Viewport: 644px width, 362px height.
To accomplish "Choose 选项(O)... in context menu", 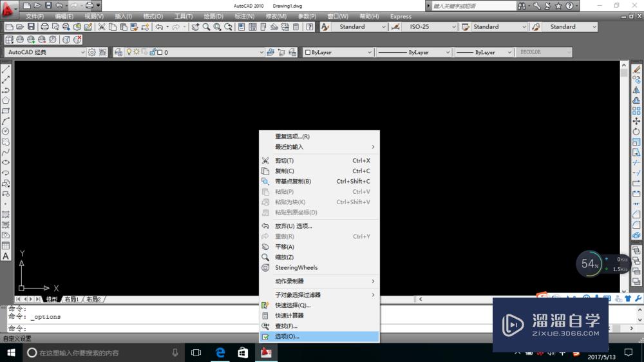I will (x=319, y=336).
